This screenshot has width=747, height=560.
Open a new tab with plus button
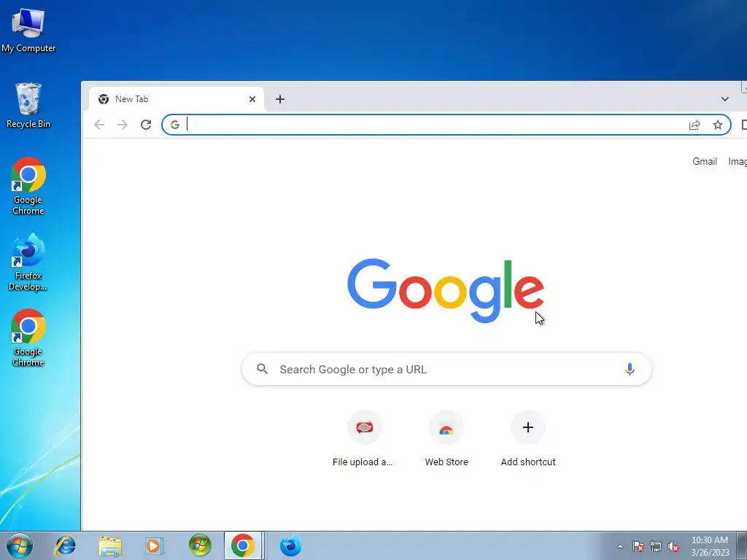point(280,99)
